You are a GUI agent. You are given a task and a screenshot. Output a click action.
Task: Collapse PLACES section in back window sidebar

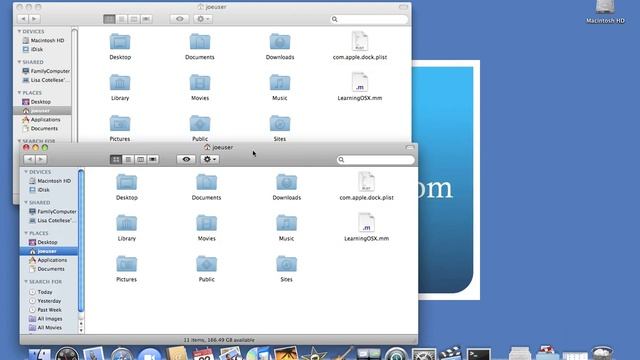[x=19, y=93]
